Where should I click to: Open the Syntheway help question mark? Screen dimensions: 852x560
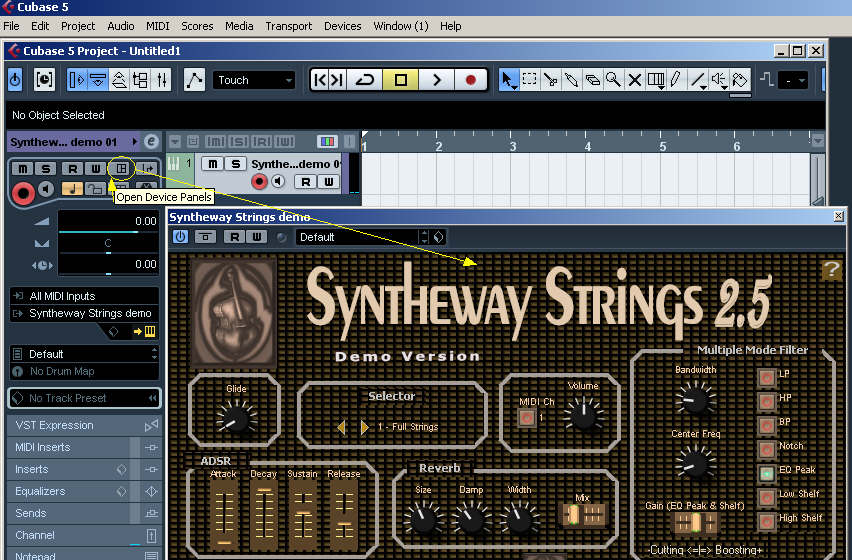coord(831,269)
